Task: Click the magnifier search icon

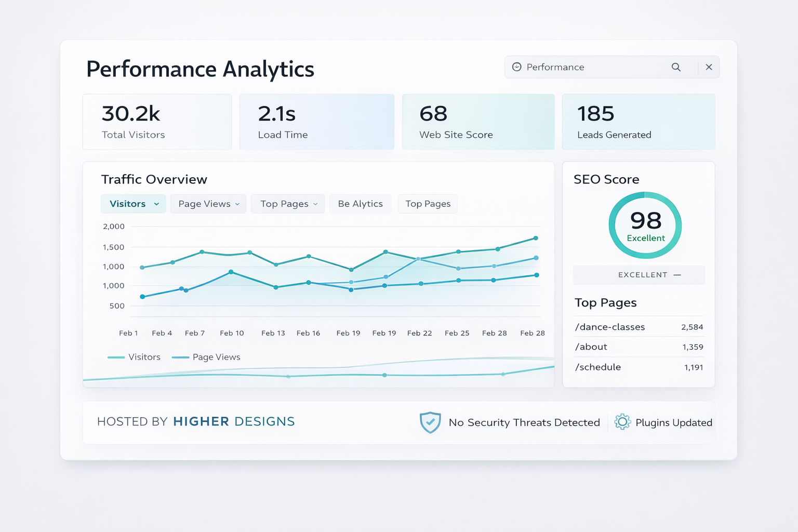Action: tap(676, 67)
